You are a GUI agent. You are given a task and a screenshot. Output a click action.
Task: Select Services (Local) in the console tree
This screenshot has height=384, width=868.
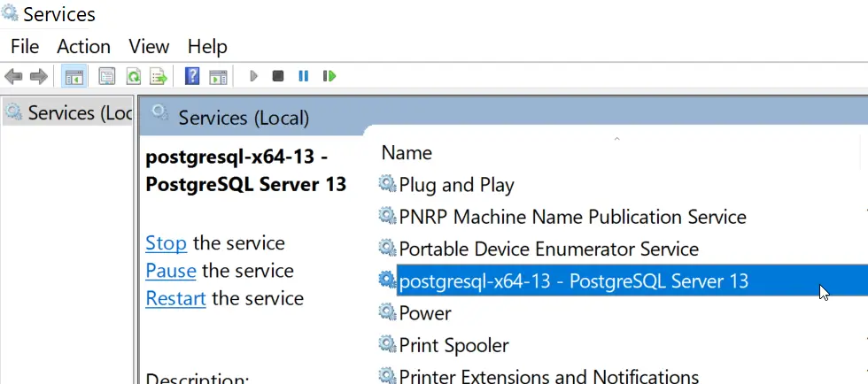point(69,113)
